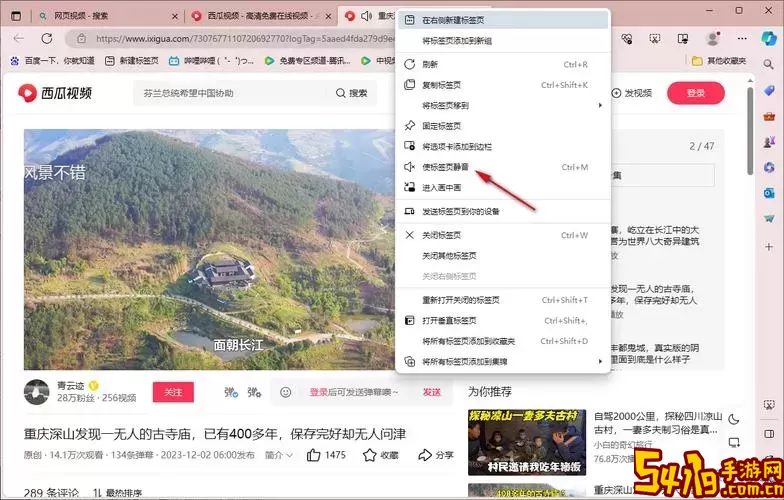Choose 关闭其他标签页
This screenshot has height=500, width=784.
pyautogui.click(x=503, y=256)
